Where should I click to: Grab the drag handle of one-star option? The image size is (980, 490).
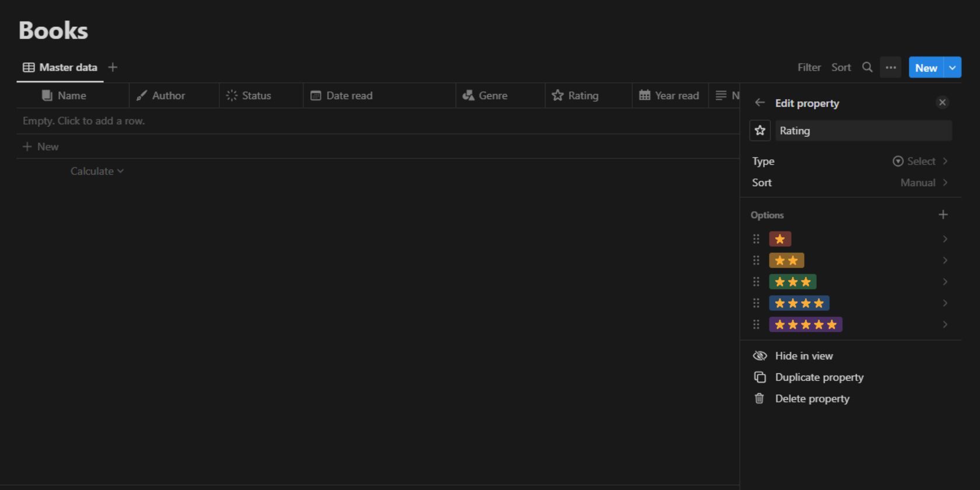coord(756,239)
